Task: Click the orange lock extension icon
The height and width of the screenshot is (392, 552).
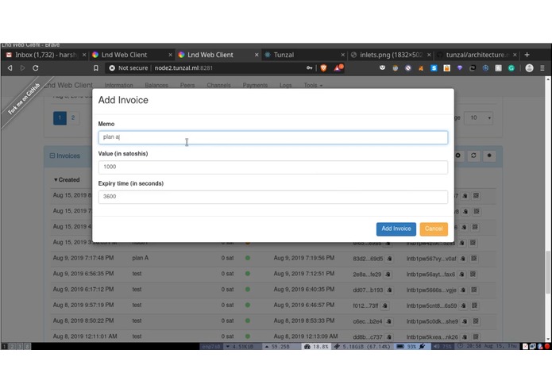Action: 446,68
